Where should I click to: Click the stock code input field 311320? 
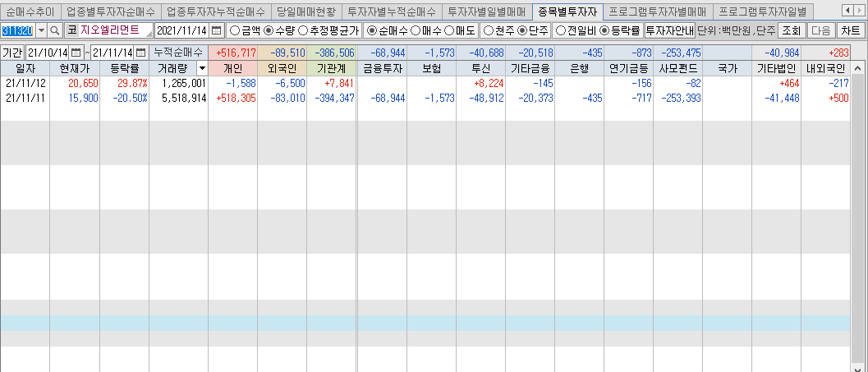point(18,30)
